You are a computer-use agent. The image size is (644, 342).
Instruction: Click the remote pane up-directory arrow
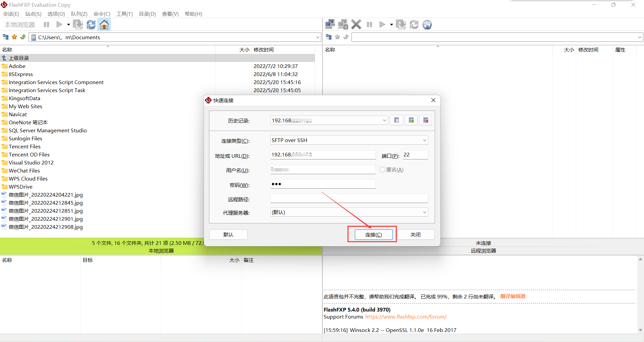click(x=346, y=37)
